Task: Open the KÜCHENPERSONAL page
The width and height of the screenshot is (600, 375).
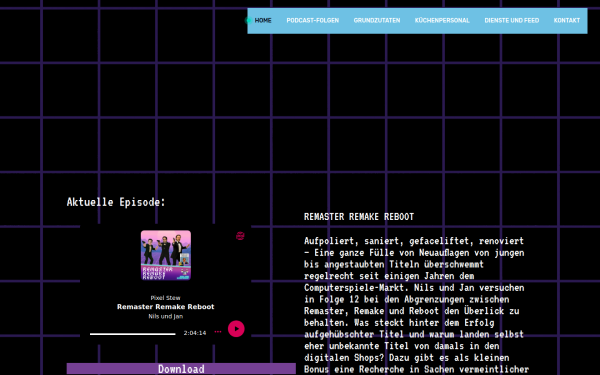Action: click(x=442, y=21)
